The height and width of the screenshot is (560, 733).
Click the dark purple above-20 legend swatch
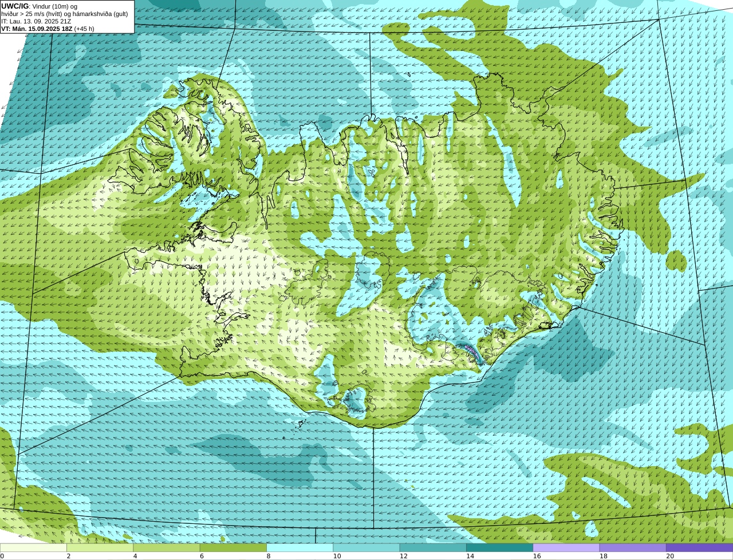coord(699,547)
